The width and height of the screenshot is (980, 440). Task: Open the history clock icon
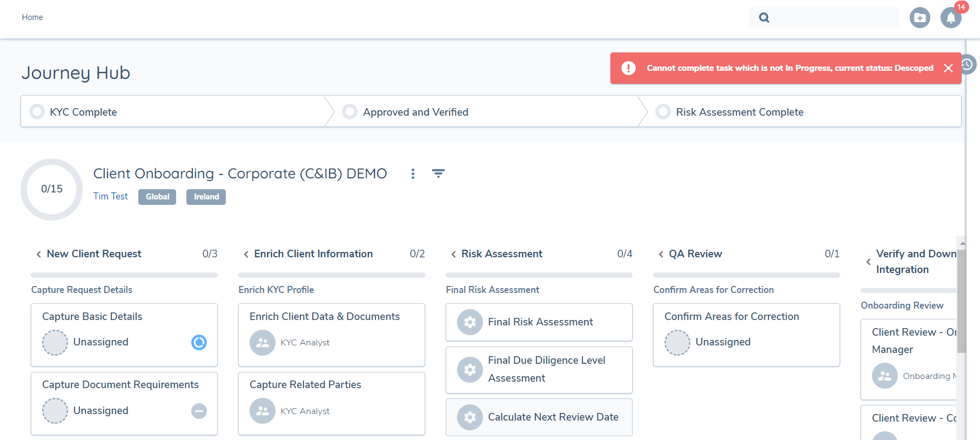coord(968,64)
